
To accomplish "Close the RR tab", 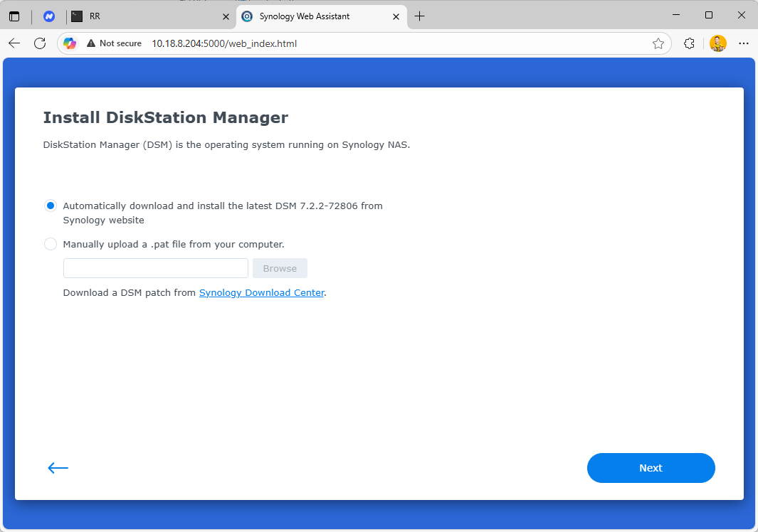I will tap(226, 16).
